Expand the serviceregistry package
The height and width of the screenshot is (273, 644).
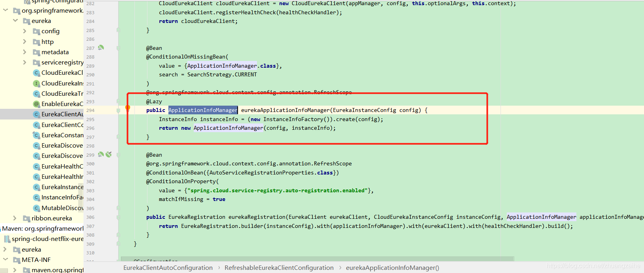(25, 62)
